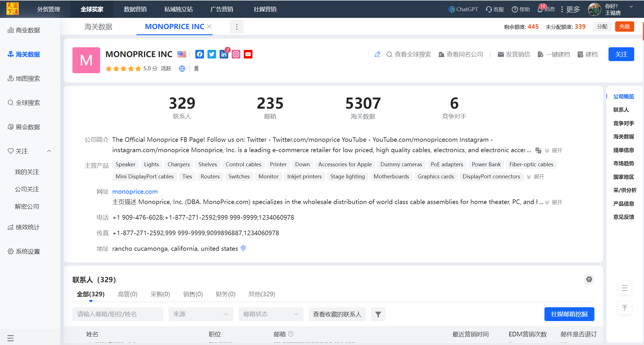Select the 财务(0) contacts tab
Viewport: 644px width, 345px height.
(226, 294)
